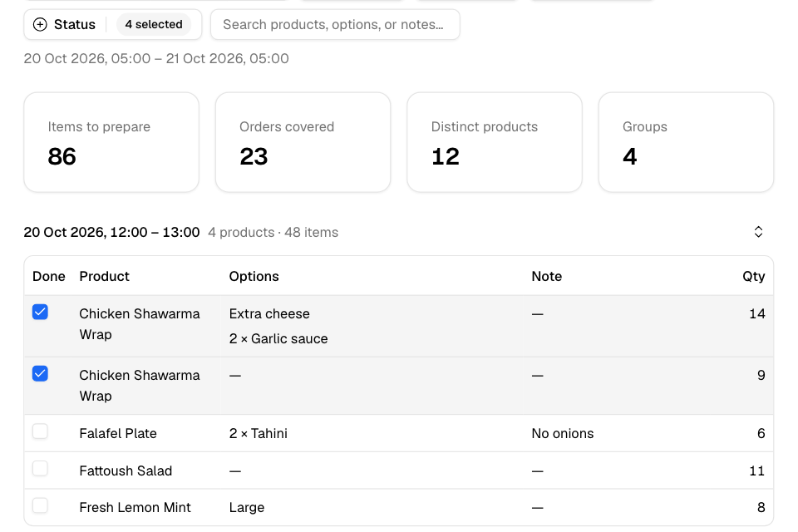Uncheck the plain Chicken Shawarma Wrap row
The width and height of the screenshot is (798, 532).
tap(40, 374)
